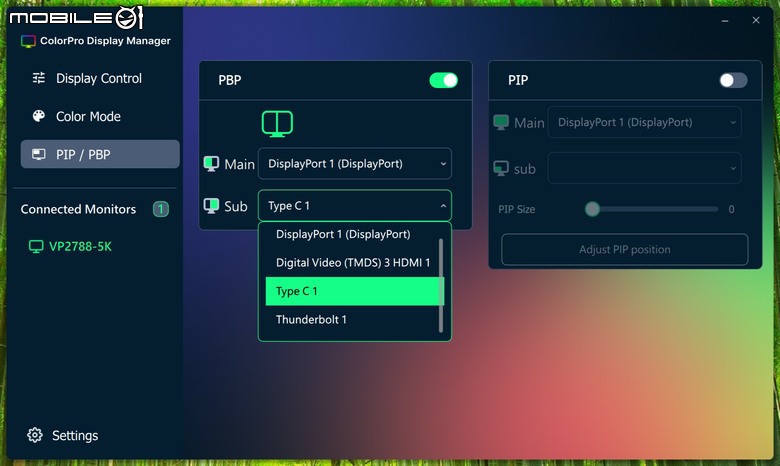Open the PIP Main source dropdown
Viewport: 780px width, 466px height.
(x=644, y=122)
